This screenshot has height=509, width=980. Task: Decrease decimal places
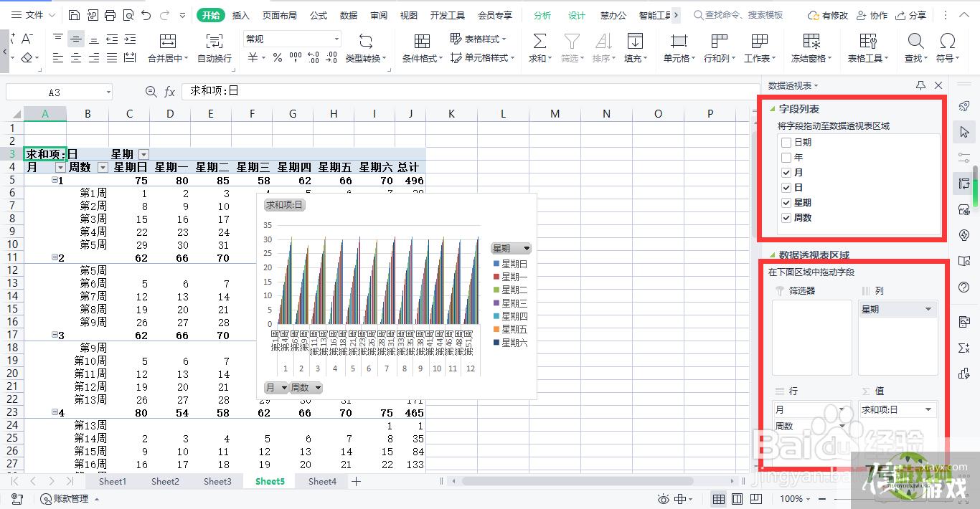click(332, 58)
